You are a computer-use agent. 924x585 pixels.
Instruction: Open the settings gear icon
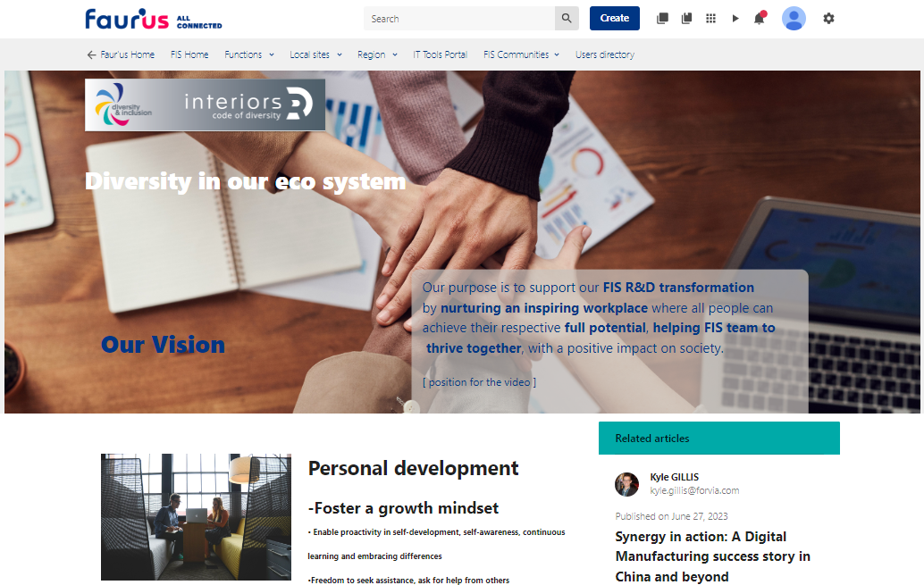828,19
